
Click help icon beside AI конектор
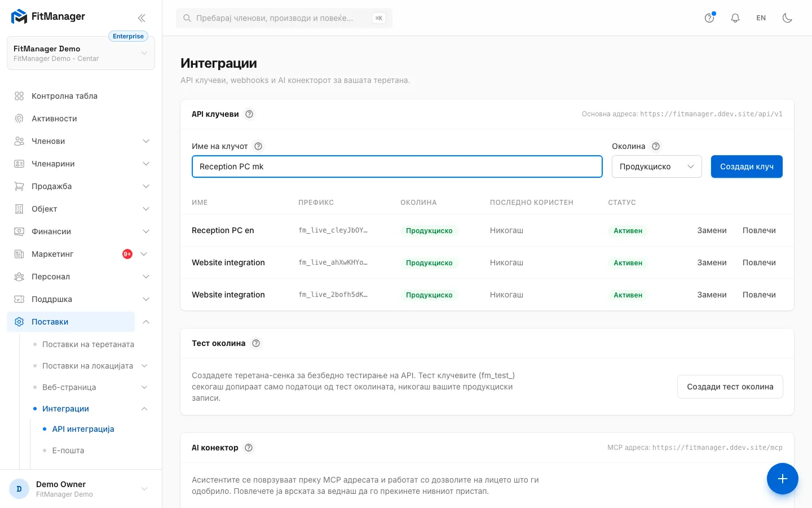(x=249, y=448)
